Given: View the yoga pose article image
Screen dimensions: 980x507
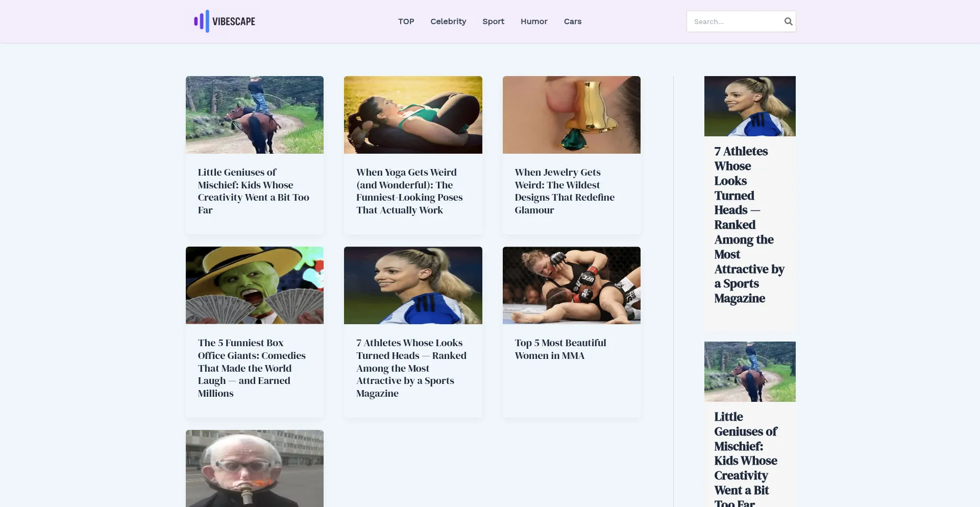Looking at the screenshot, I should [413, 115].
